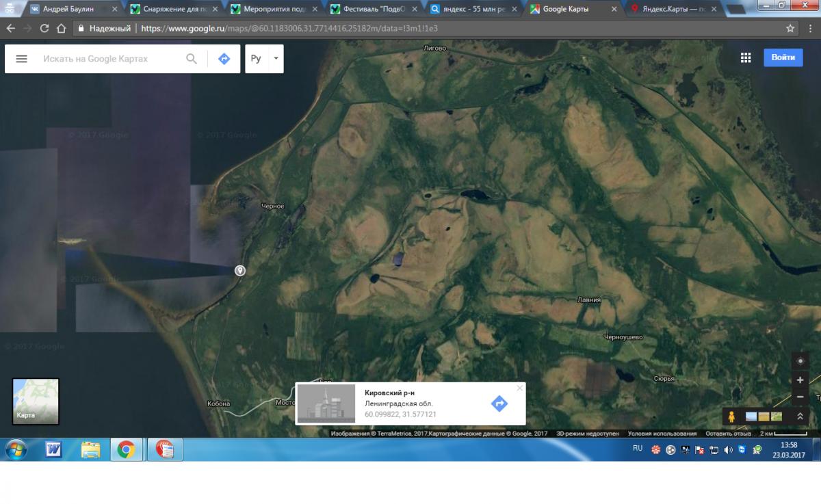This screenshot has height=504, width=821.
Task: Open the Яндекс.Карты browser tab
Action: [x=674, y=9]
